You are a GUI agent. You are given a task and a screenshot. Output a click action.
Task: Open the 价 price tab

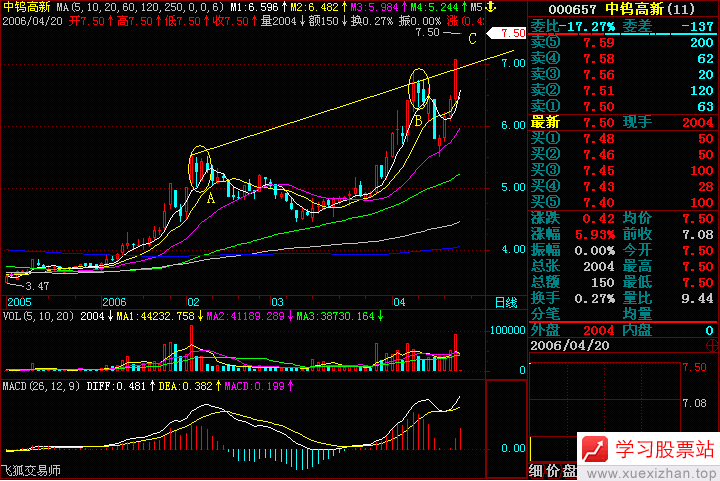(x=552, y=471)
